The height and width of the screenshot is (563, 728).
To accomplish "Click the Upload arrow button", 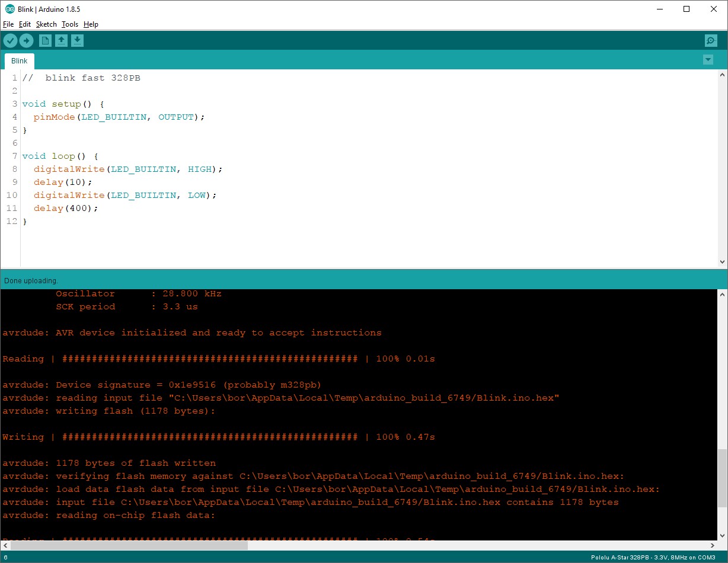I will pos(27,40).
